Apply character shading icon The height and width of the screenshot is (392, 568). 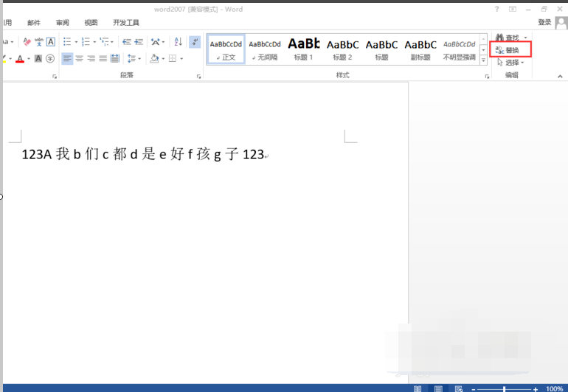38,58
